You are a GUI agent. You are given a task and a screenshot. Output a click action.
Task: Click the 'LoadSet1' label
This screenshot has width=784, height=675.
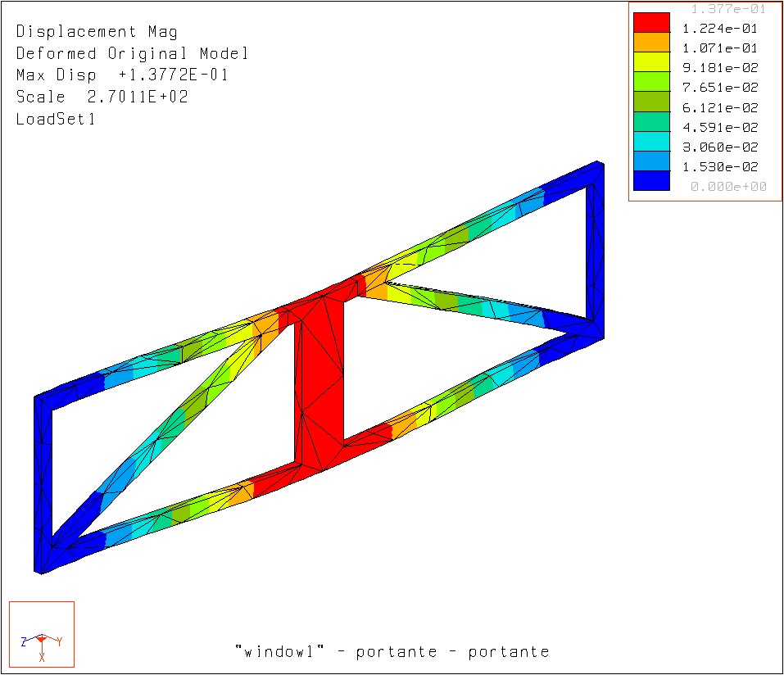point(55,119)
